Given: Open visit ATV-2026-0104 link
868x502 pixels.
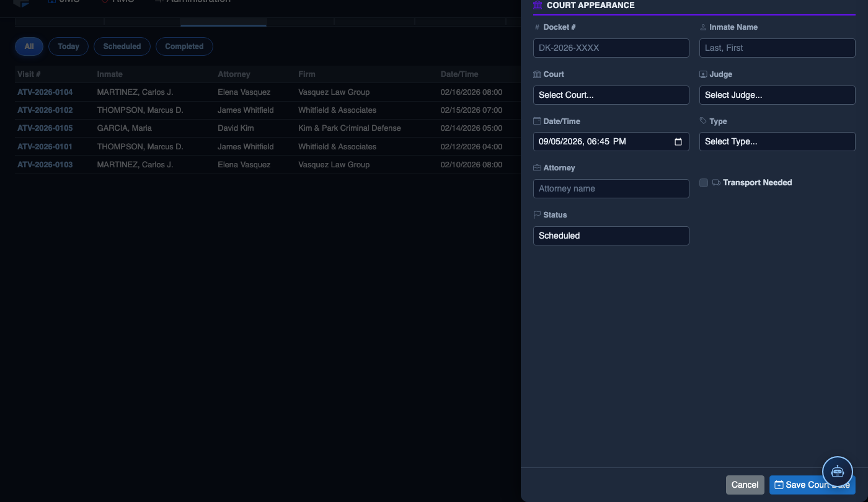Looking at the screenshot, I should coord(45,92).
